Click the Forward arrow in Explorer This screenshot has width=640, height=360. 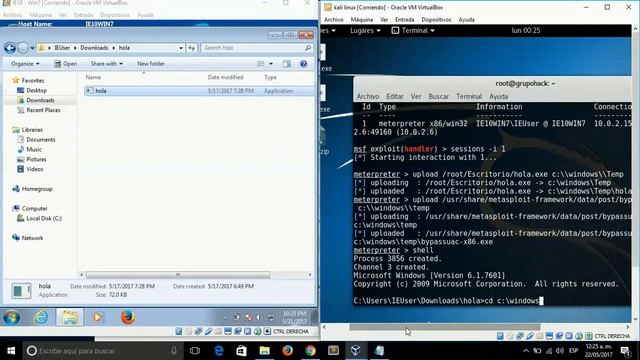pyautogui.click(x=23, y=48)
